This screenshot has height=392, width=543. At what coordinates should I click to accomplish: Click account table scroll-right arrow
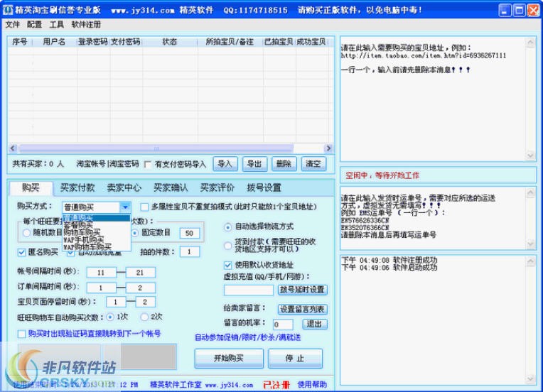(328, 148)
